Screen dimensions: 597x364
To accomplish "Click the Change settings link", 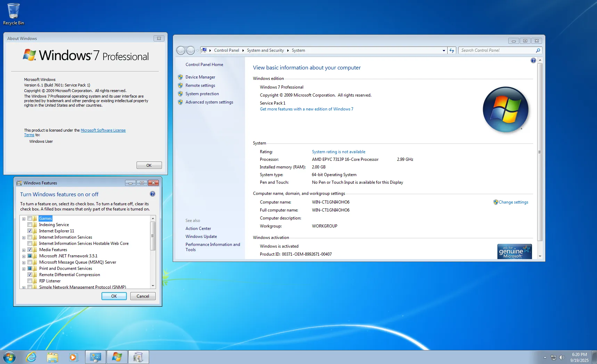I will [513, 202].
